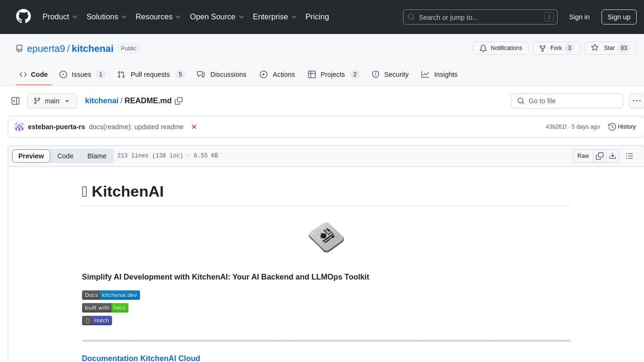Open the kitchenai.dev Docs badge
Viewport: 644px width, 362px height.
pos(111,295)
